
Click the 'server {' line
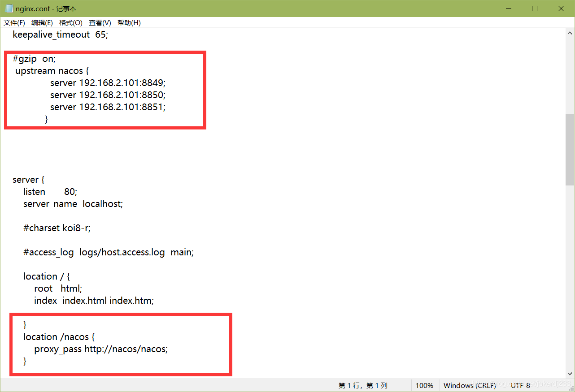29,180
